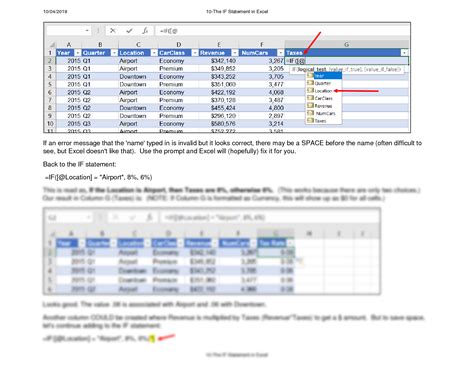Select Quarter in the autocomplete suggestion list
Image resolution: width=474 pixels, height=366 pixels.
pos(324,83)
